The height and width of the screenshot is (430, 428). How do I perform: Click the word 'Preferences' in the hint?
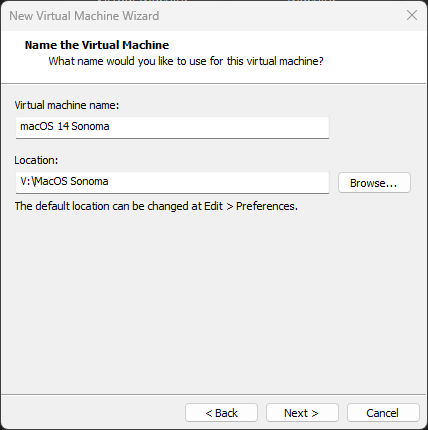[x=267, y=206]
